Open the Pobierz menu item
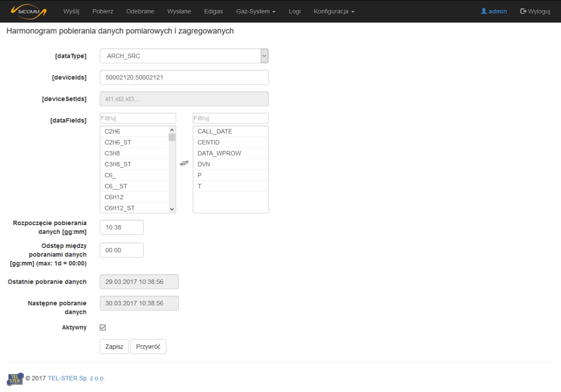The width and height of the screenshot is (561, 392). (103, 11)
